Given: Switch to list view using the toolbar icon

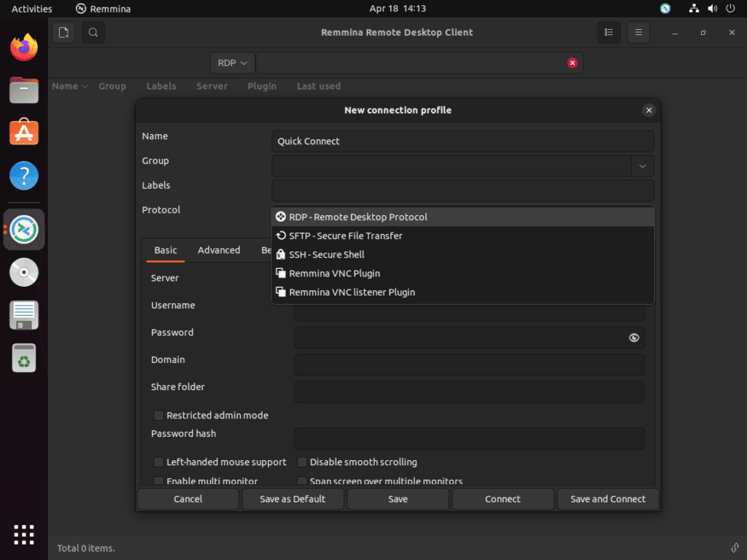Looking at the screenshot, I should (609, 32).
